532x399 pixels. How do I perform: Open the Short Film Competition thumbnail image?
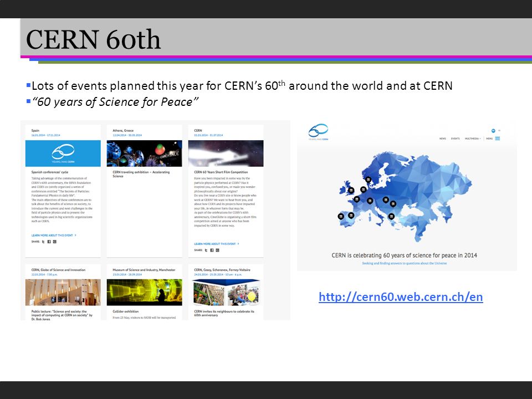coord(226,154)
